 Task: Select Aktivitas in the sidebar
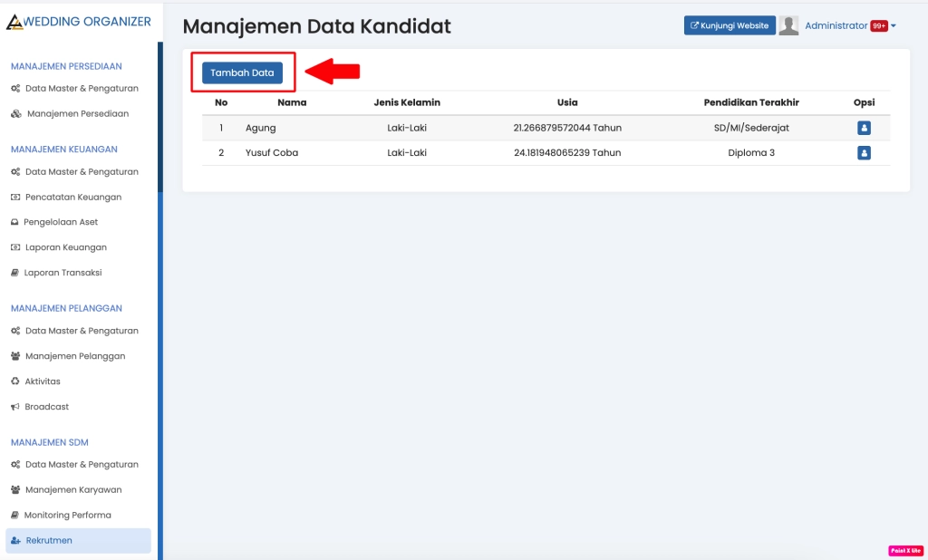[42, 381]
